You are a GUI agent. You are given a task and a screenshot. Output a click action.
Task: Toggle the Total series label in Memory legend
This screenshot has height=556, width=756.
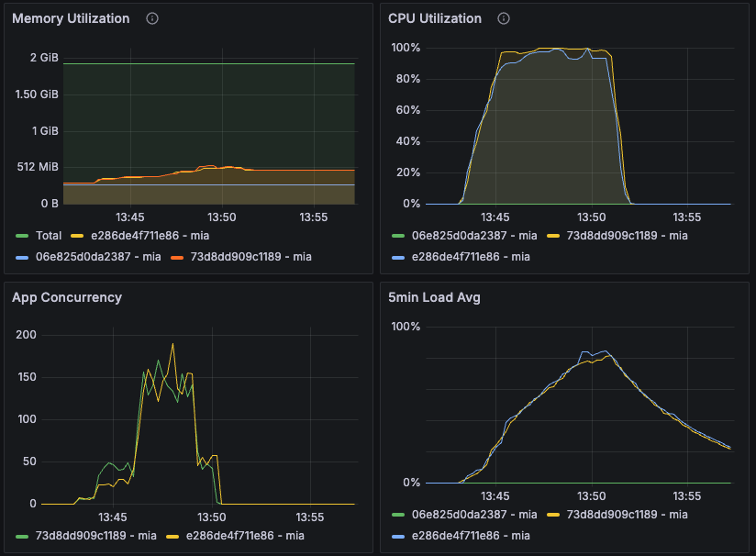tap(49, 236)
